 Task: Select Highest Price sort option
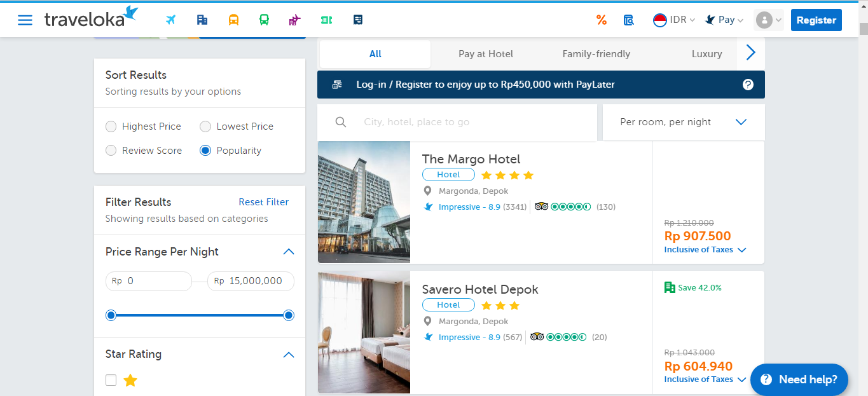click(111, 126)
